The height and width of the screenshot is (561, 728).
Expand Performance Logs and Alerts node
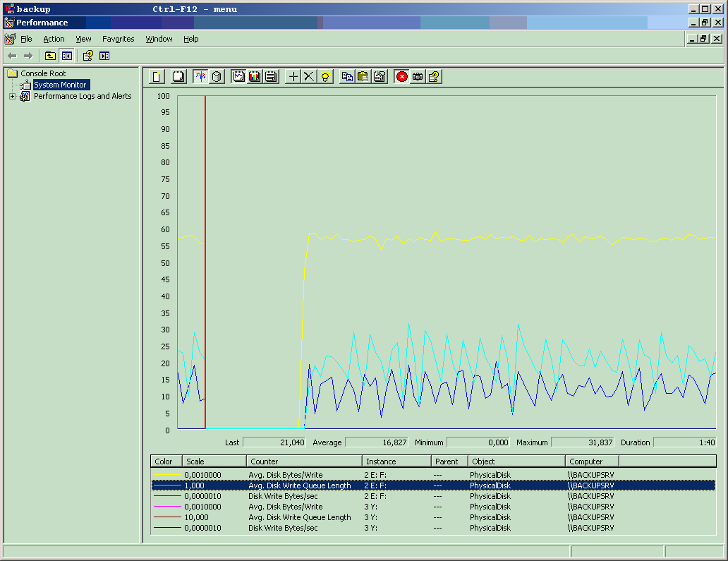[x=12, y=97]
